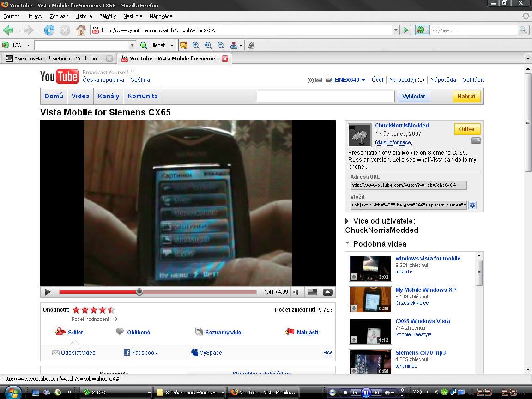532x399 pixels.
Task: Click the Sdílet share icon
Action: tap(60, 332)
